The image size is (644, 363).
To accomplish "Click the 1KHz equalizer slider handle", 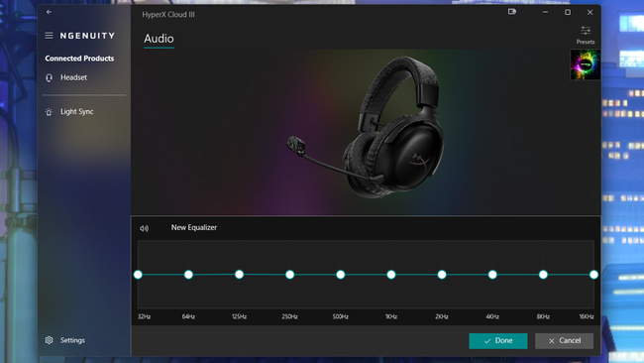I will (x=391, y=274).
